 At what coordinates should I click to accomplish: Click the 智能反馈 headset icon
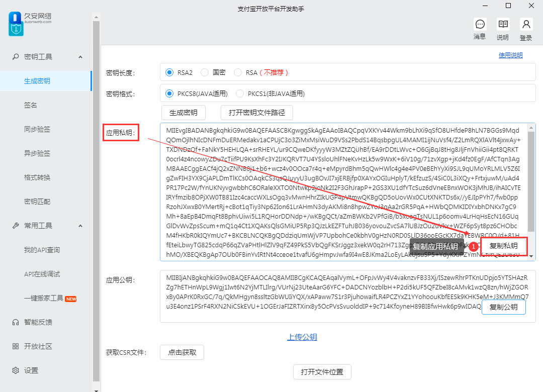coord(16,323)
